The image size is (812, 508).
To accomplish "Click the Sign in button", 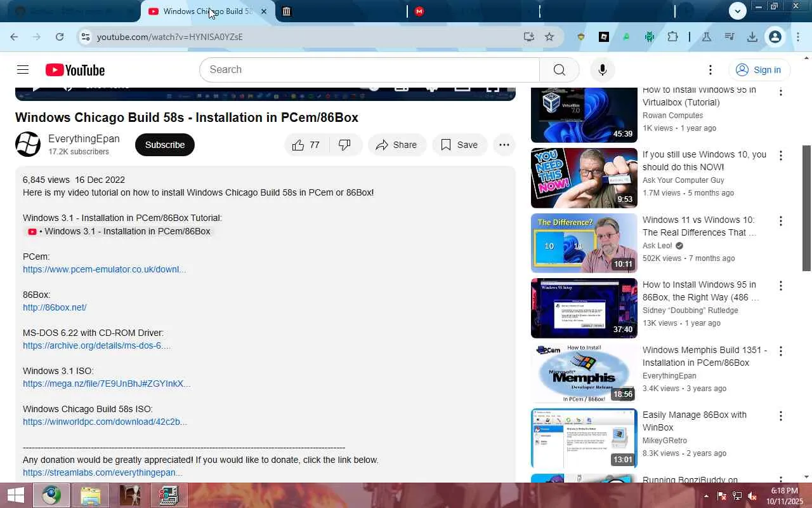I will tap(759, 70).
